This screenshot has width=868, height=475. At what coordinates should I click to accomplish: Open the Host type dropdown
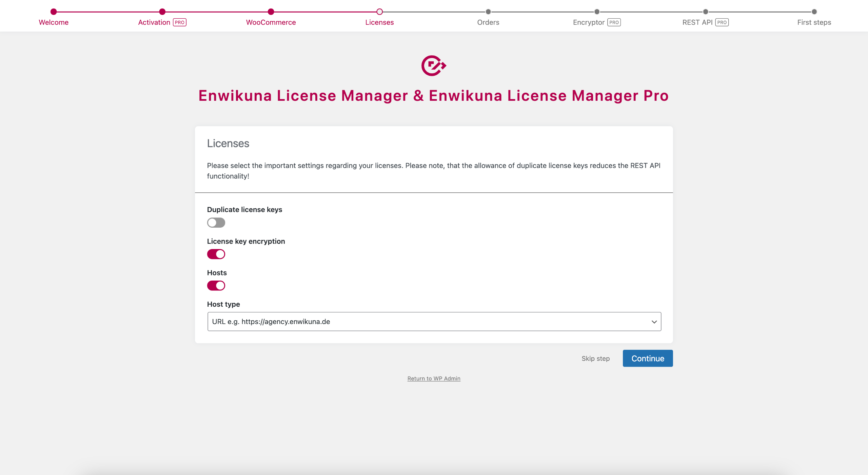tap(434, 322)
